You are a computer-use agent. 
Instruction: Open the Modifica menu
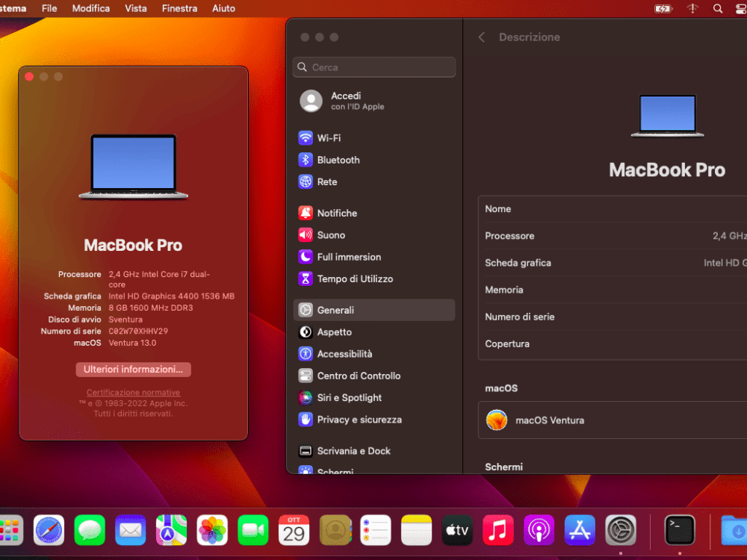pyautogui.click(x=90, y=8)
